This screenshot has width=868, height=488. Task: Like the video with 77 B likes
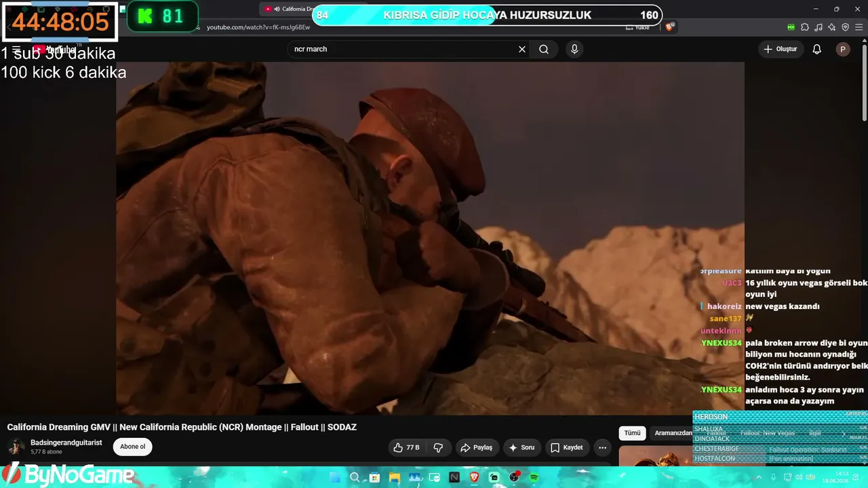[406, 447]
